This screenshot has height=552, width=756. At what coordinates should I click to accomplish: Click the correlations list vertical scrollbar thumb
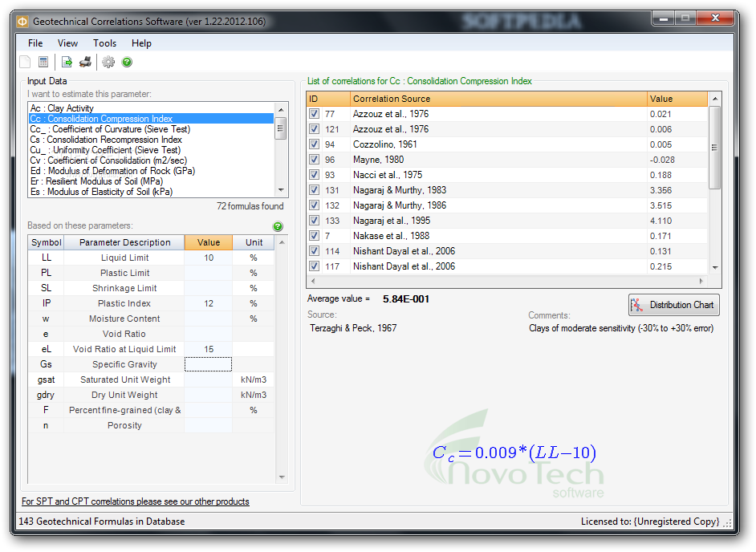point(715,148)
